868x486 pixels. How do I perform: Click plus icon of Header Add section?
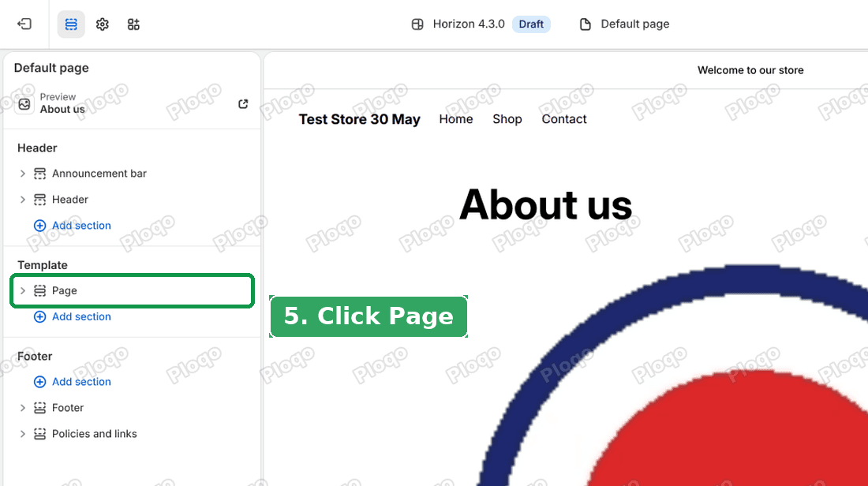[40, 226]
